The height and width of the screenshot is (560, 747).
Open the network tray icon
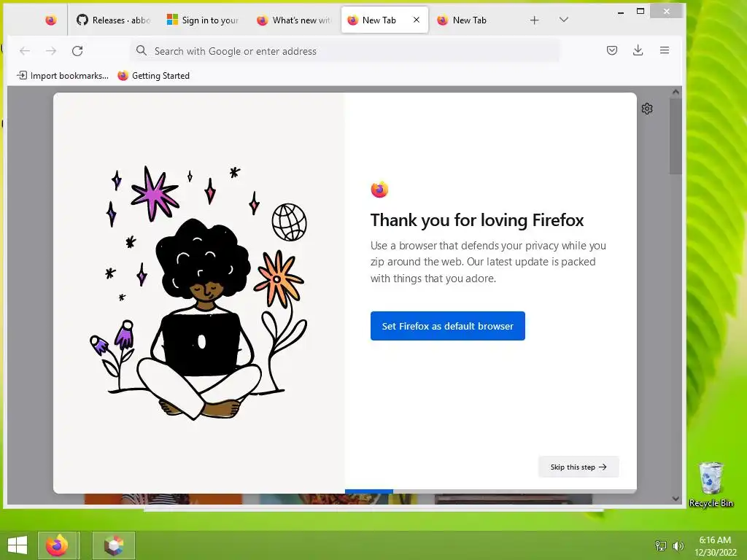coord(661,546)
